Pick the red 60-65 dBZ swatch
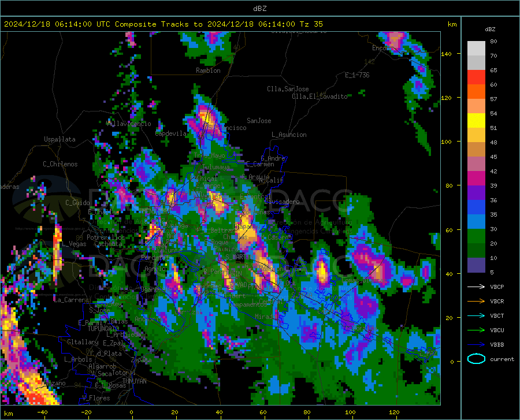The height and width of the screenshot is (420, 520). click(x=476, y=77)
